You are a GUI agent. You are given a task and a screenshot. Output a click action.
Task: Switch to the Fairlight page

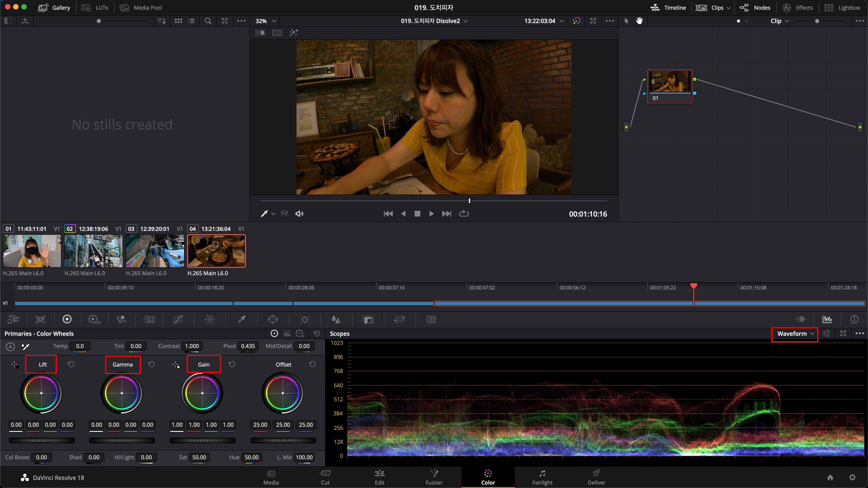[x=542, y=477]
